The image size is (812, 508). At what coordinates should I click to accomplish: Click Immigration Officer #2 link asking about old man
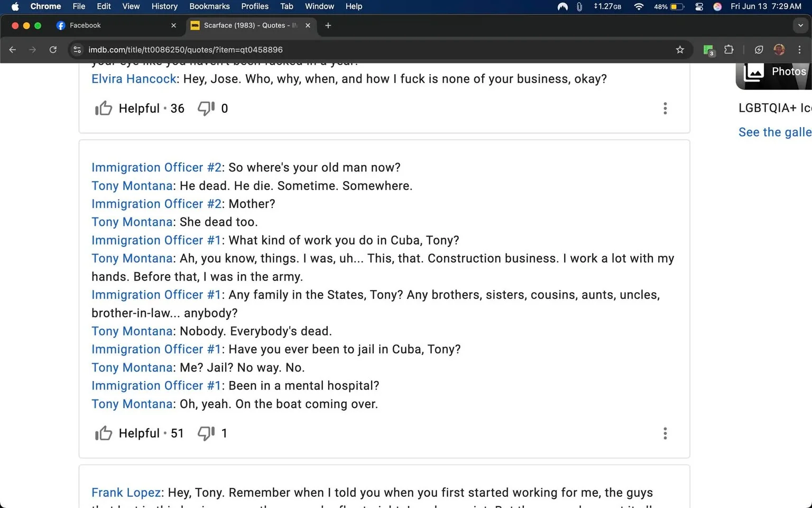pos(156,168)
